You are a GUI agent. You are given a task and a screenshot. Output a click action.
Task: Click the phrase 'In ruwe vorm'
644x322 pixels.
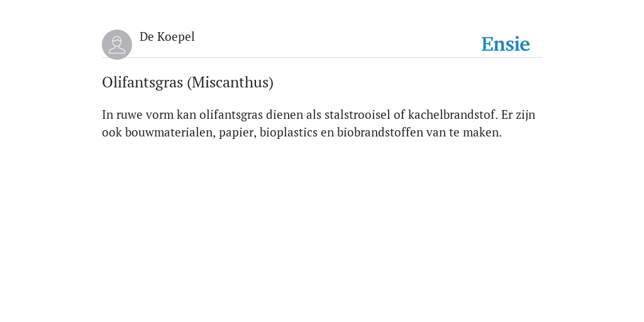click(x=138, y=114)
